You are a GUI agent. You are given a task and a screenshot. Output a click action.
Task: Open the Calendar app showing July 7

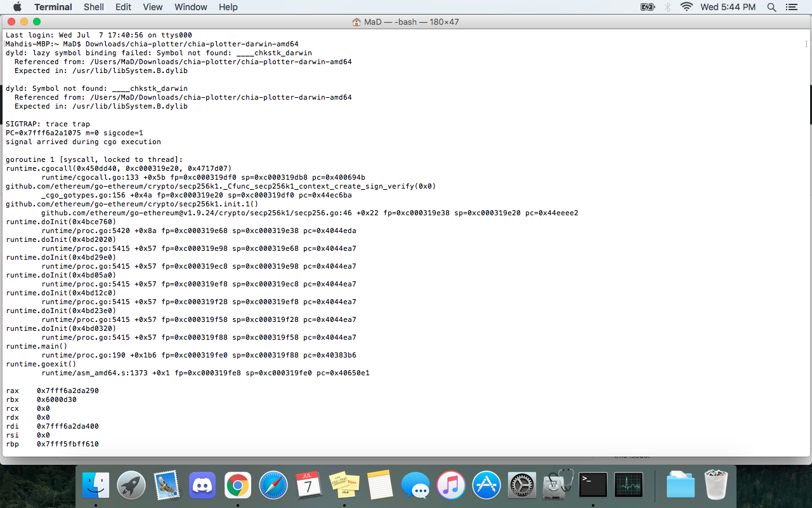[309, 485]
